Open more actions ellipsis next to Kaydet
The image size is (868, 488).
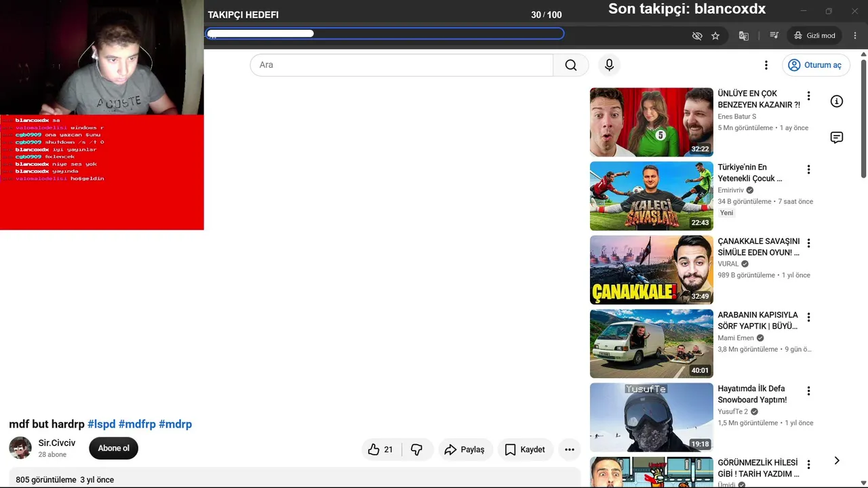point(570,449)
